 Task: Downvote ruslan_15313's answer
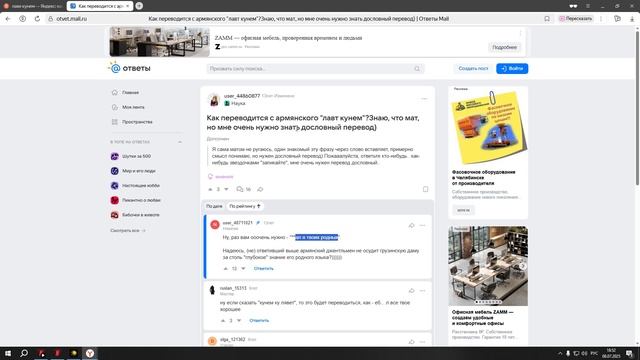click(239, 321)
